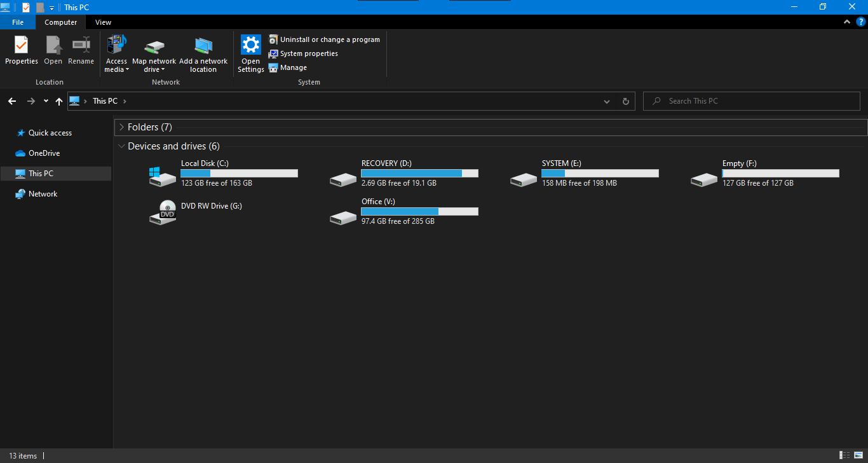868x463 pixels.
Task: Click '158 MB free of 198 MB' text
Action: pyautogui.click(x=580, y=183)
